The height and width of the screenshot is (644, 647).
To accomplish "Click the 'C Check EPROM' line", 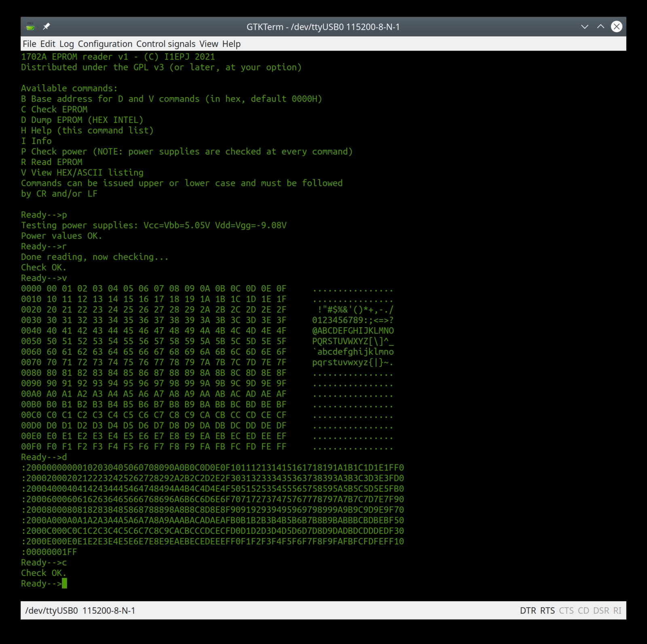I will tap(54, 109).
